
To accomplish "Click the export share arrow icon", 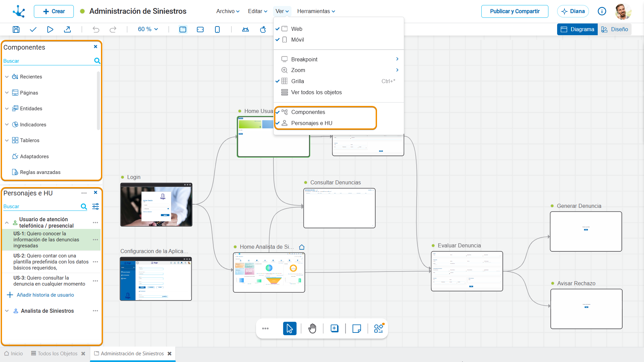I will (67, 29).
